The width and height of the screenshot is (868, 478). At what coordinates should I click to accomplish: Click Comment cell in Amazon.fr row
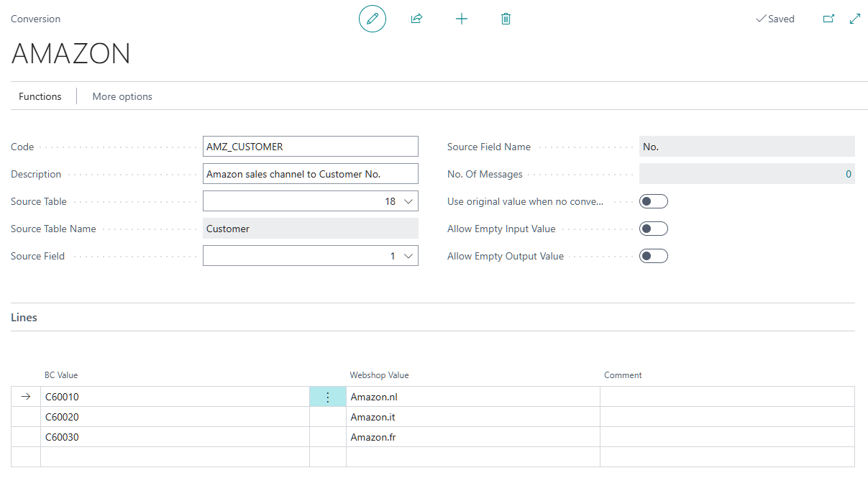pos(727,437)
